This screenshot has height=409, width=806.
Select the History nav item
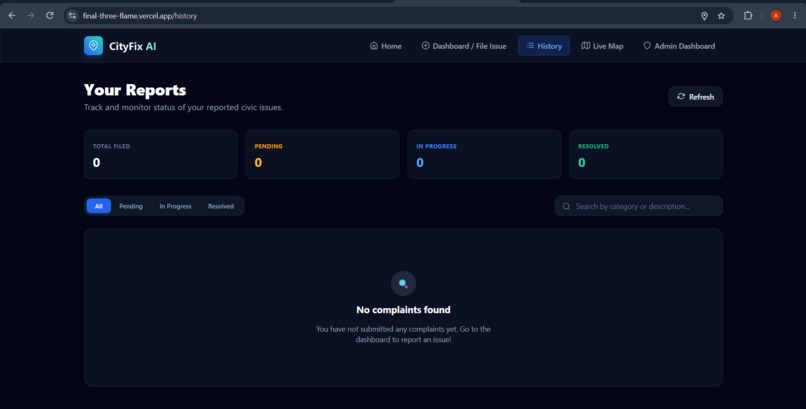(x=544, y=46)
